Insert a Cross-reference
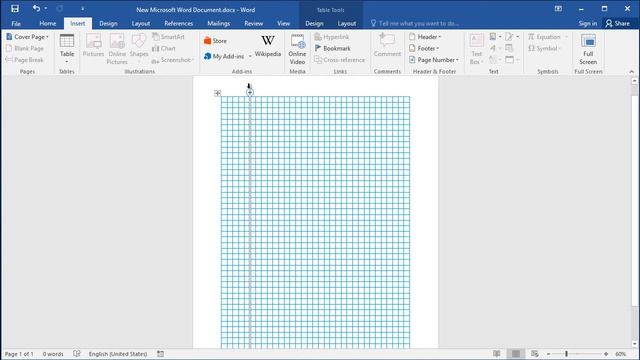The height and width of the screenshot is (360, 640). click(340, 60)
